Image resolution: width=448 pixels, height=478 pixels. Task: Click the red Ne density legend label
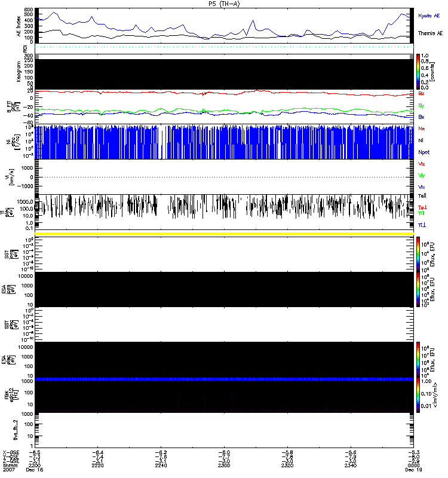tap(422, 129)
